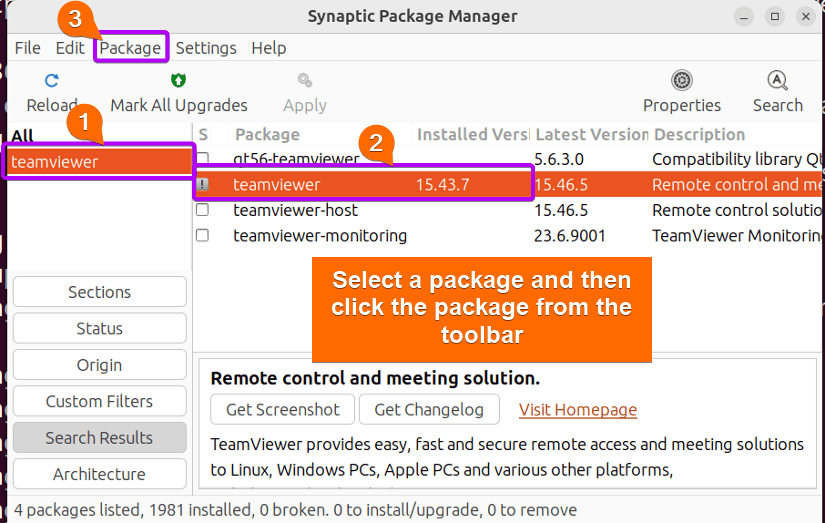Screen dimensions: 825x523
Task: Open the Settings menu
Action: coord(206,48)
